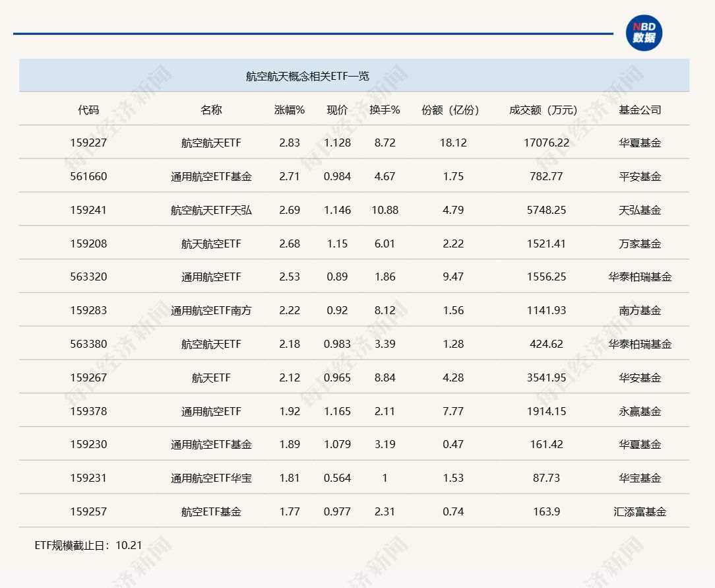715x588 pixels.
Task: Click the 基金公司 column header
Action: tap(640, 110)
